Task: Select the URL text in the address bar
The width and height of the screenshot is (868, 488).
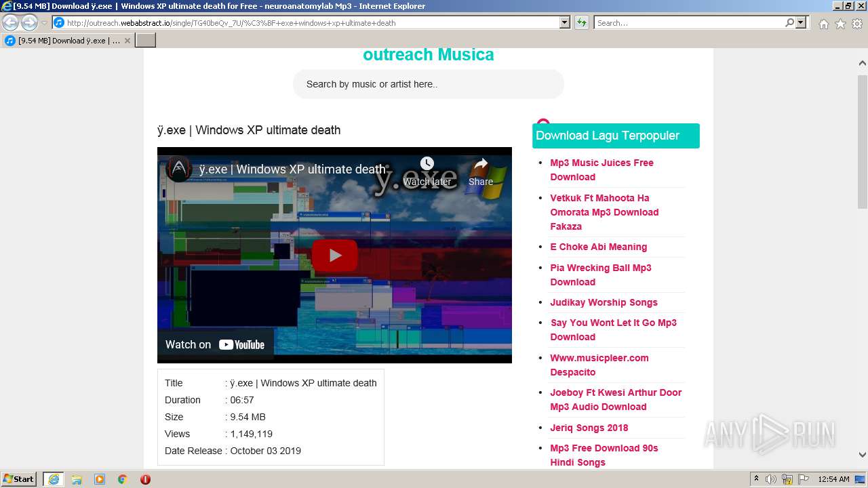Action: coord(231,23)
